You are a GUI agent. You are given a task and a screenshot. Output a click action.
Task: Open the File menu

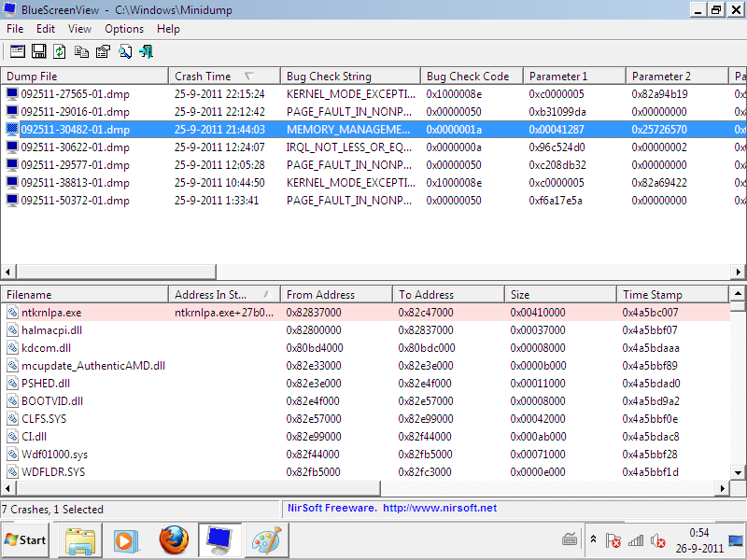15,29
